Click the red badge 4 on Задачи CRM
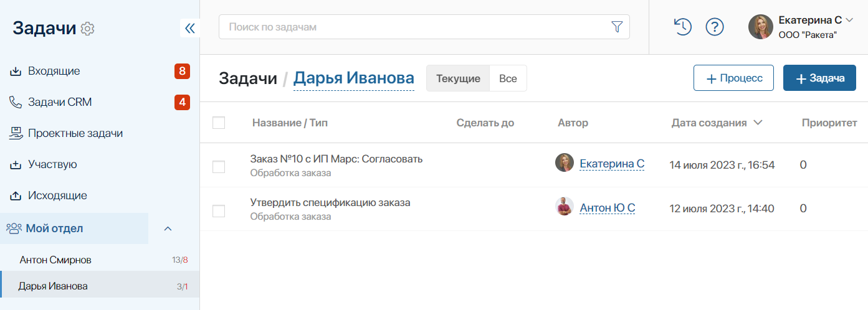 [182, 102]
